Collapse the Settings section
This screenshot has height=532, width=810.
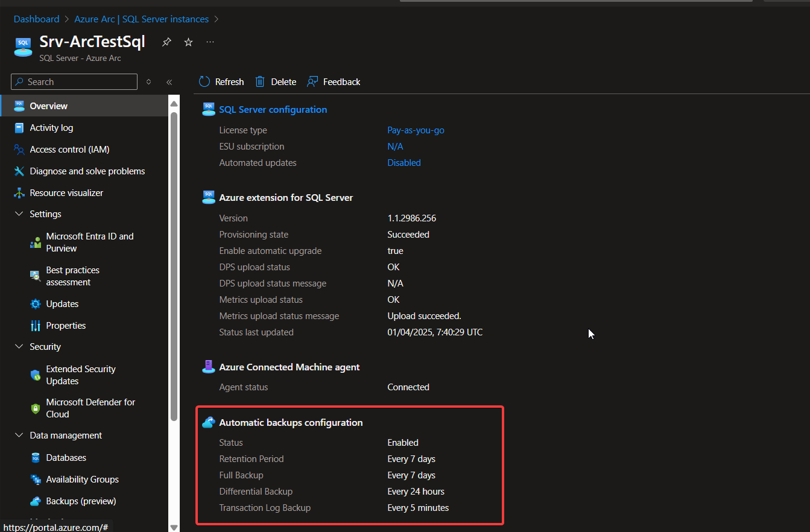coord(19,214)
